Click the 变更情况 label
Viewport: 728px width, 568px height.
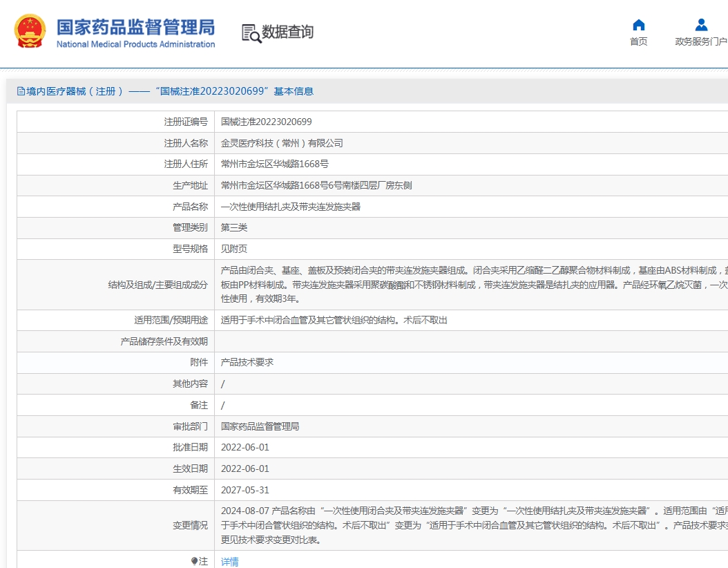(191, 525)
